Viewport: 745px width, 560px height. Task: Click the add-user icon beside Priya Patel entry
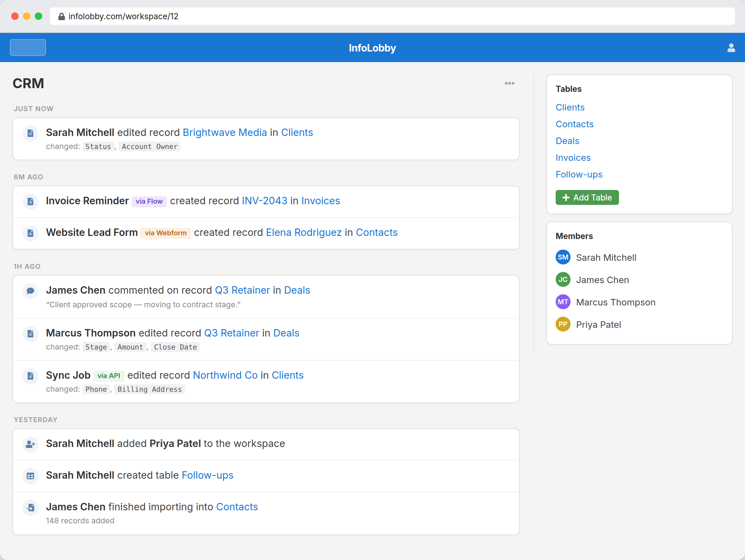(x=30, y=444)
